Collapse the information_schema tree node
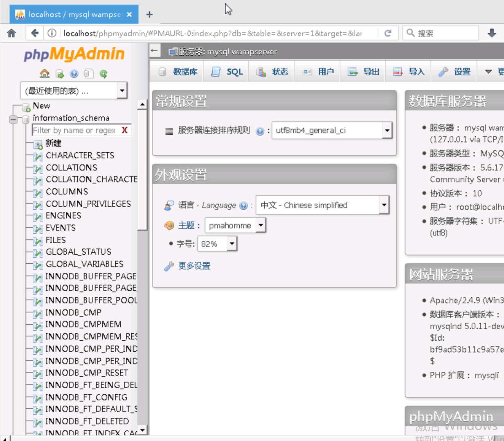This screenshot has width=504, height=441. click(x=13, y=119)
